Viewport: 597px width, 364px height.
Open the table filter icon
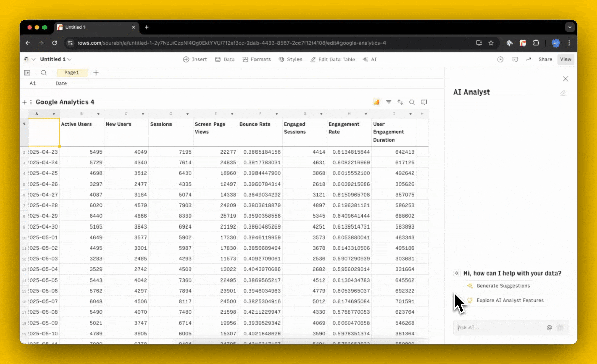[x=389, y=102]
